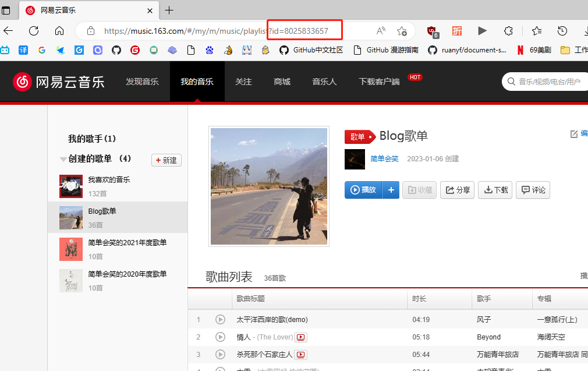588x371 pixels.
Task: Reload the page with refresh icon
Action: click(34, 31)
